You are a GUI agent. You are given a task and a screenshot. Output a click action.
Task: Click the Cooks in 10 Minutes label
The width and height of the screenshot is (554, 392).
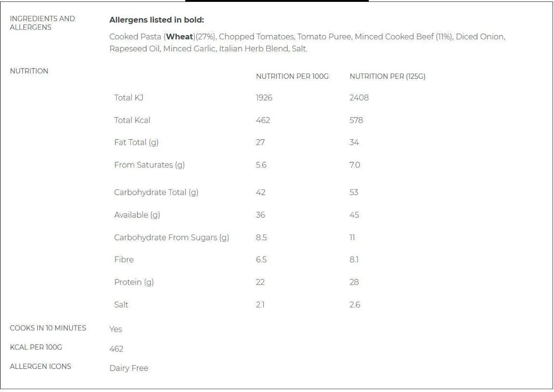(48, 328)
